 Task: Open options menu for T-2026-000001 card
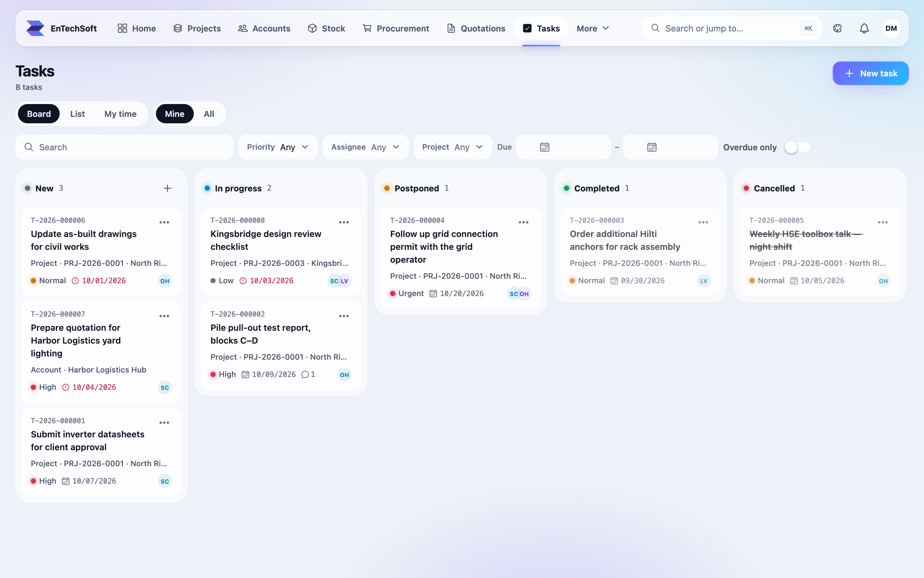click(x=164, y=422)
